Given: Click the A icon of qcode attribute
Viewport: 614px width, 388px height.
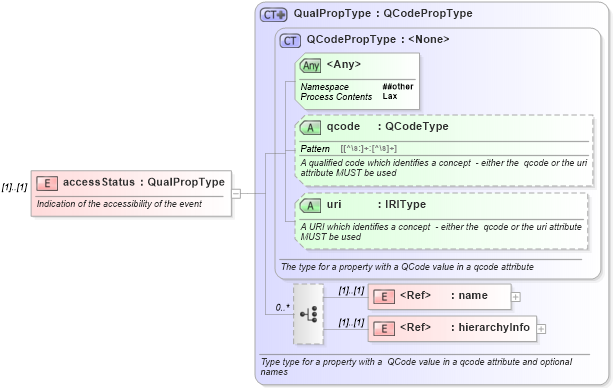Looking at the screenshot, I should [310, 128].
